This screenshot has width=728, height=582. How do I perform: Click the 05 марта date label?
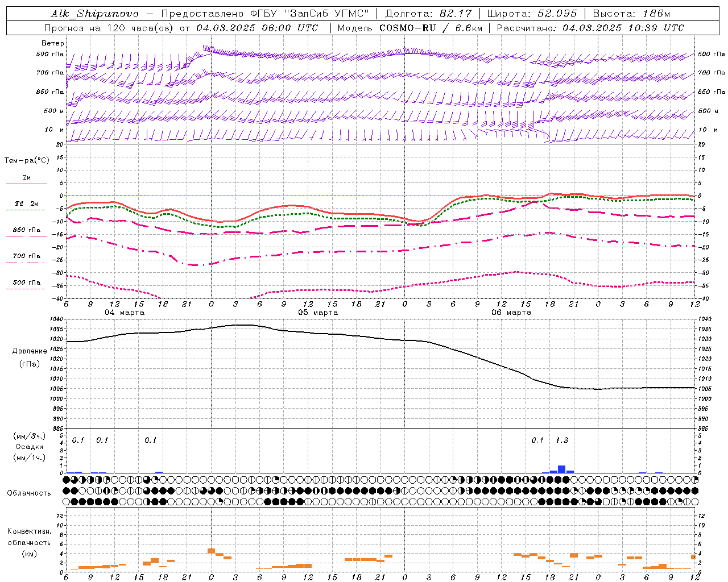point(318,313)
